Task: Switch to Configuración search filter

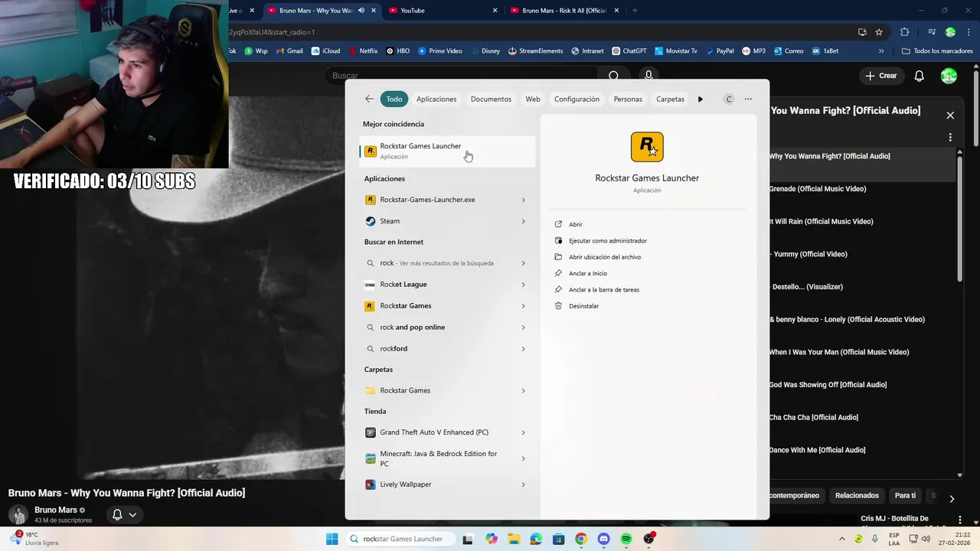Action: [x=577, y=99]
